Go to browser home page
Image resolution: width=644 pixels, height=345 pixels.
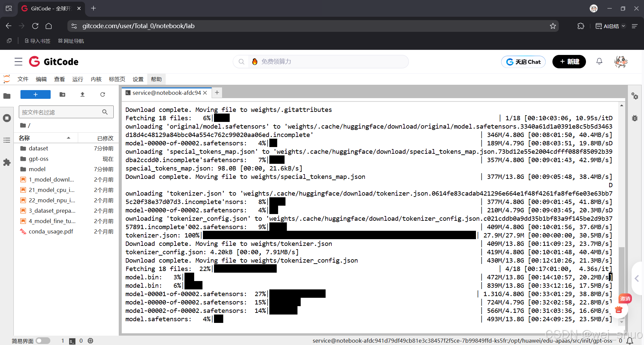coord(49,26)
